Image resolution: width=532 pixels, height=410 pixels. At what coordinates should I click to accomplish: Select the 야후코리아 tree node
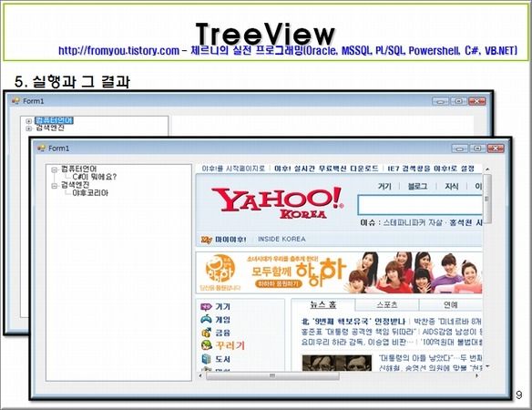coord(90,193)
